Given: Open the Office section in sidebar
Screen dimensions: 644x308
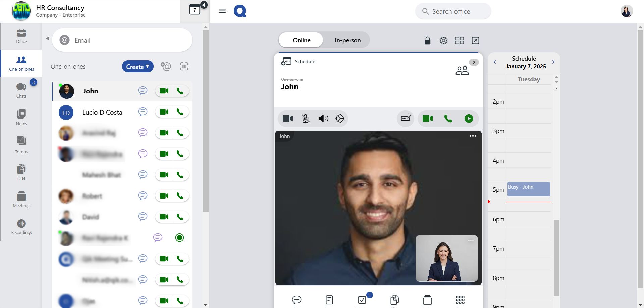Looking at the screenshot, I should 21,36.
